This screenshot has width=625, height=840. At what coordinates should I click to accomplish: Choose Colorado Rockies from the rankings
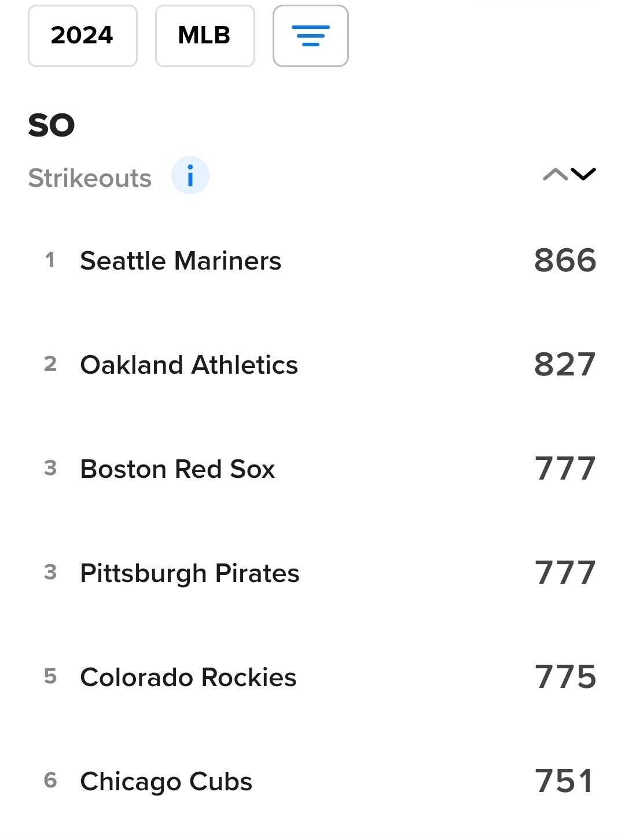coord(188,677)
